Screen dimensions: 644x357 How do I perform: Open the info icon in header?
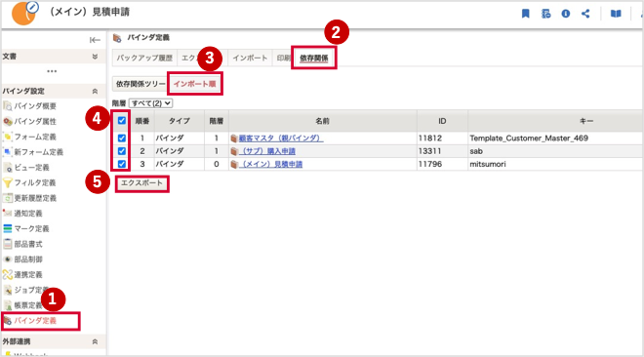[566, 14]
